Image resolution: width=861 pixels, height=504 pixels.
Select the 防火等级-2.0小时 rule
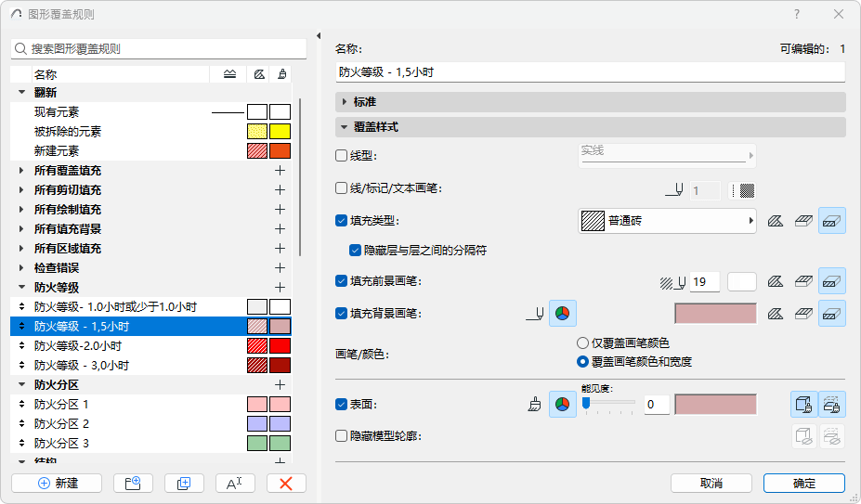point(151,346)
